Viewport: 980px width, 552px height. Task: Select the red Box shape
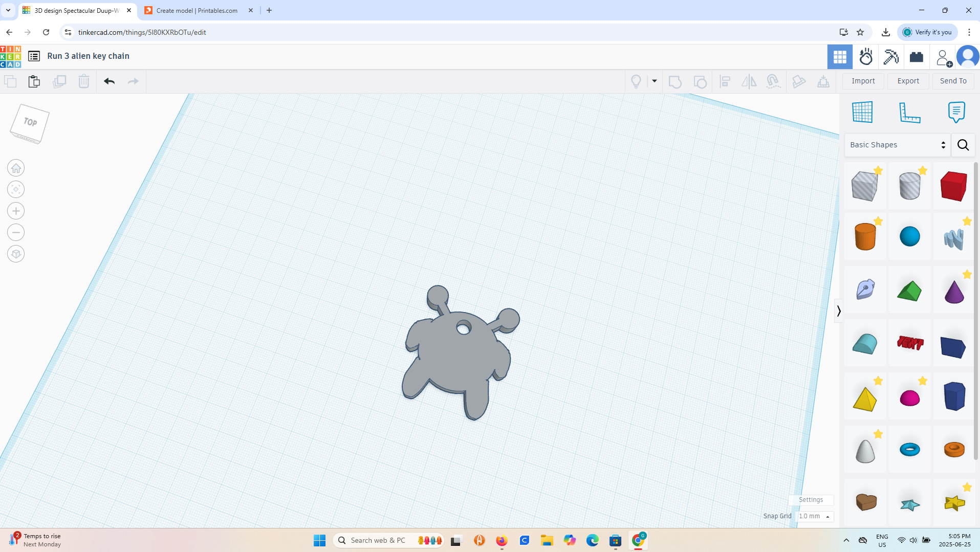tap(954, 186)
